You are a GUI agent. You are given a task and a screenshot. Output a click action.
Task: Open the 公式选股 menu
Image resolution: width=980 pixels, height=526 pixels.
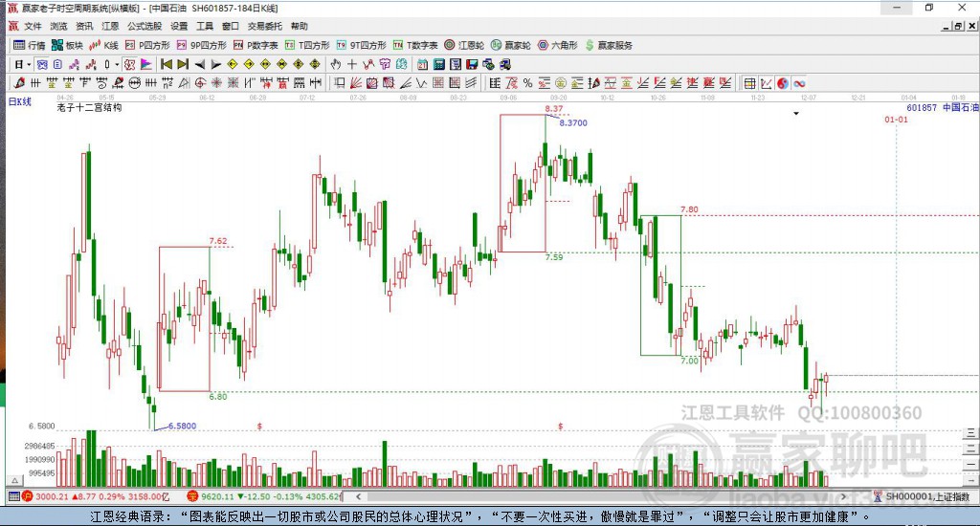click(x=145, y=26)
